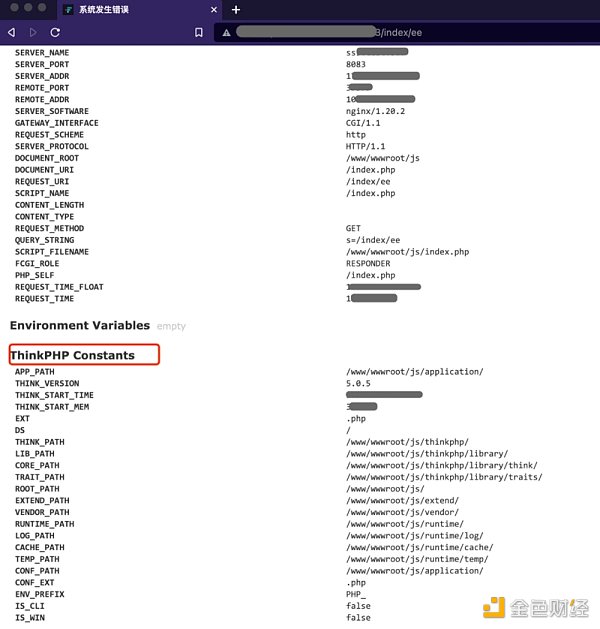Bookmark this page with the bookmark icon
The height and width of the screenshot is (629, 600).
(x=199, y=32)
